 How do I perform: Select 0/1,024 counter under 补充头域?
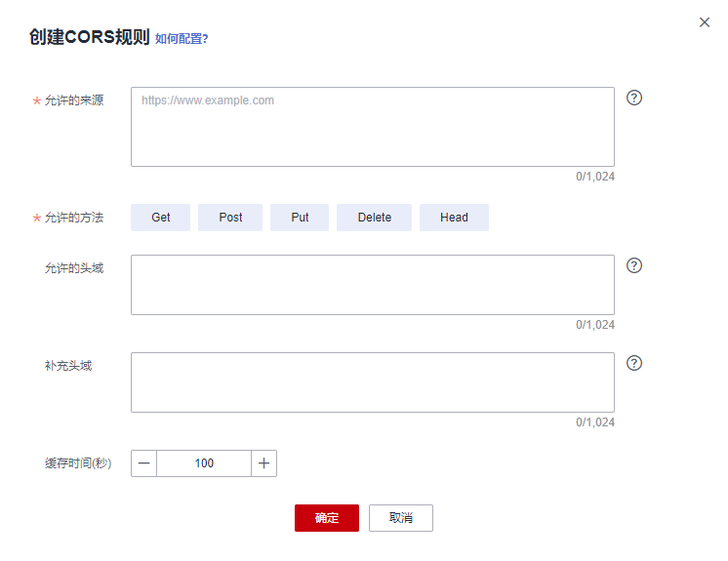(595, 422)
